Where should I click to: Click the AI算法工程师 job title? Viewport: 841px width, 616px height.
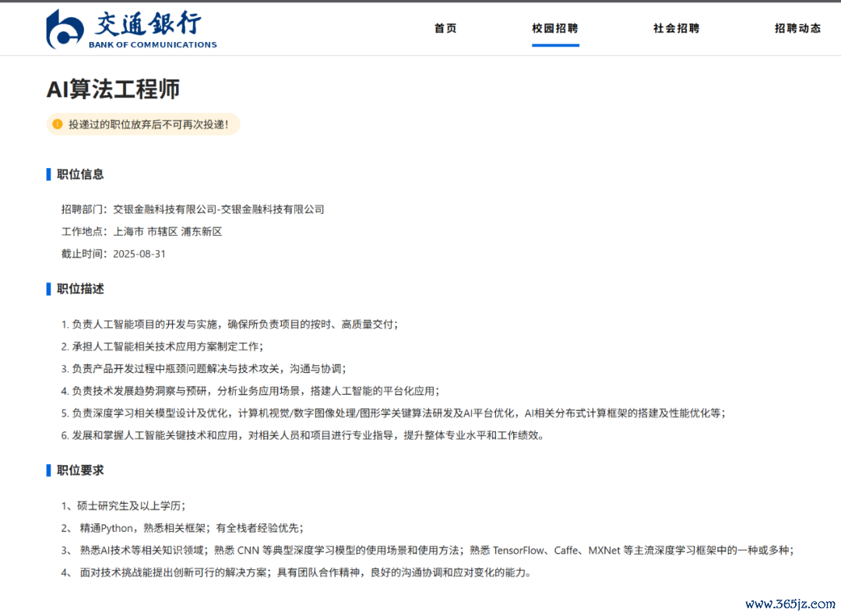[113, 89]
